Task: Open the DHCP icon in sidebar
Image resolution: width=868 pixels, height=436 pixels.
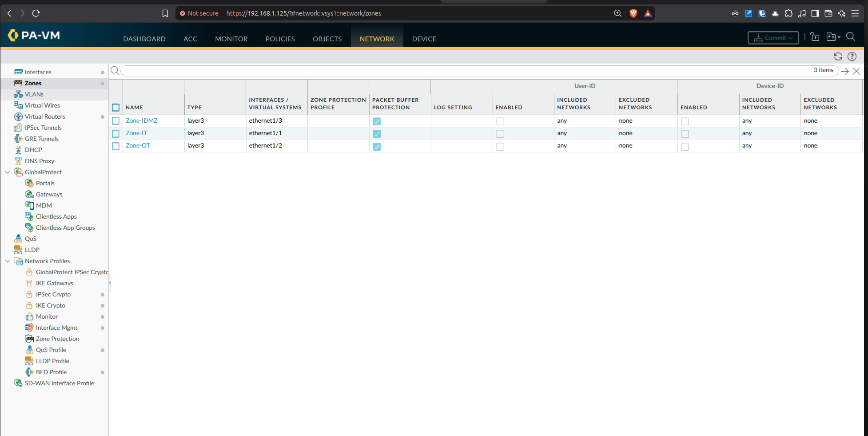Action: [x=18, y=150]
